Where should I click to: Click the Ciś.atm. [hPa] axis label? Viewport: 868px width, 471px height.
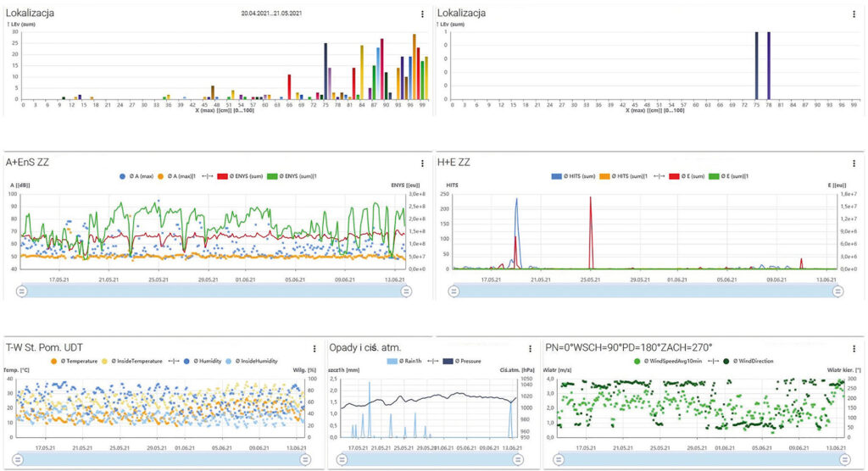(x=517, y=370)
